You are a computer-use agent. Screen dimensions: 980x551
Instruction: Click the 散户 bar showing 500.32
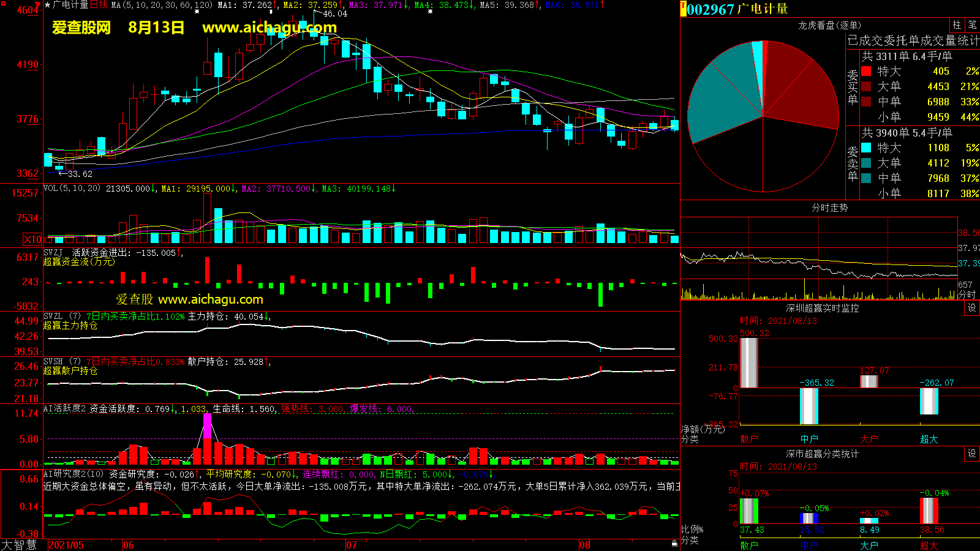[x=748, y=362]
